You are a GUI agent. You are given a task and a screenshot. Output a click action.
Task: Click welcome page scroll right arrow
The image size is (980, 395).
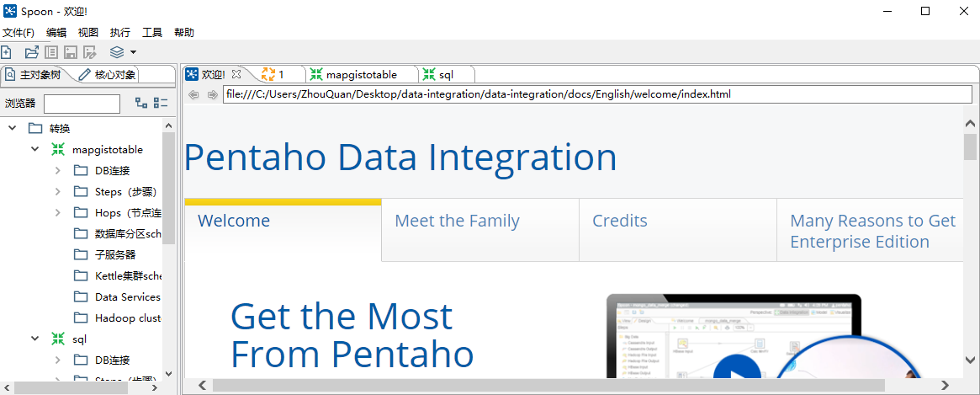[x=946, y=385]
